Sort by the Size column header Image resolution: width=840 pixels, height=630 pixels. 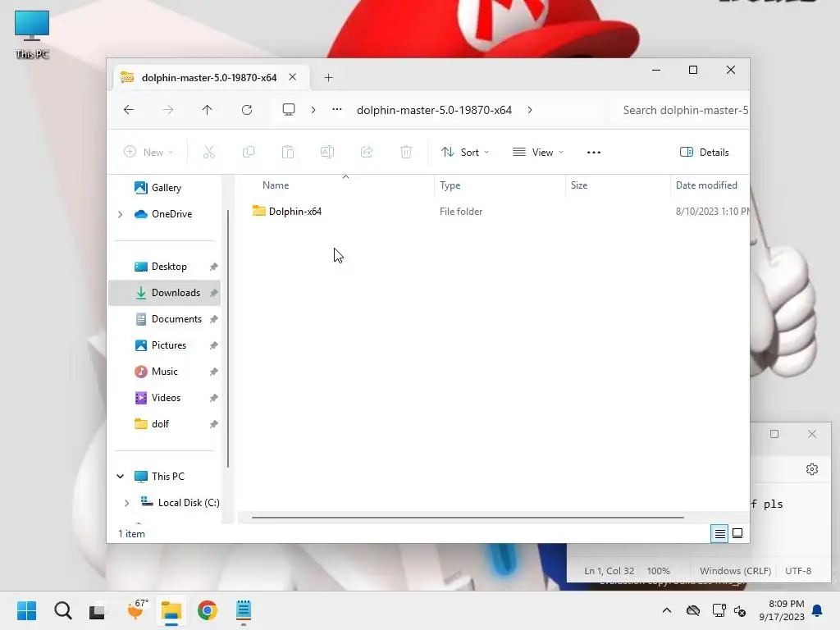(x=579, y=185)
